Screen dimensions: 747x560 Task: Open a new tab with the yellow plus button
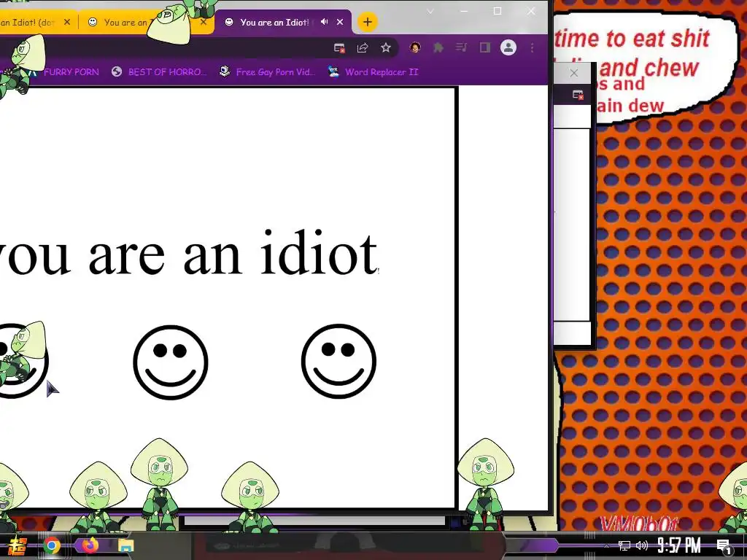[368, 22]
